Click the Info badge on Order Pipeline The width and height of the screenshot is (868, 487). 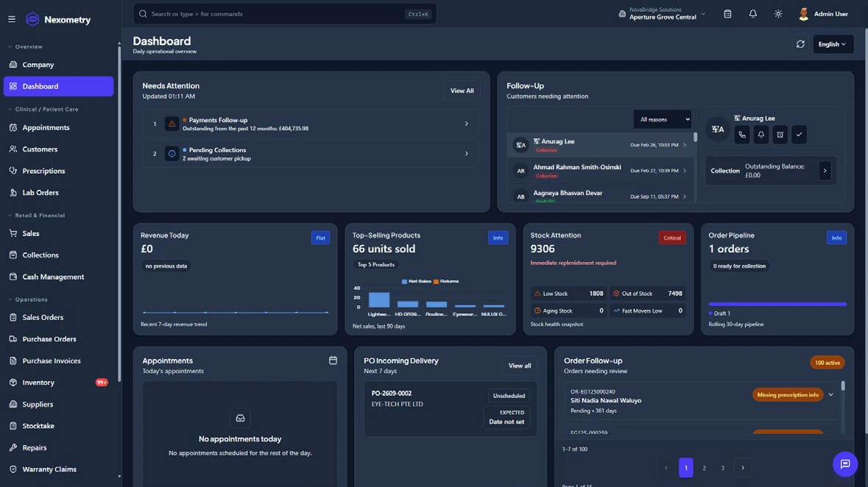836,238
